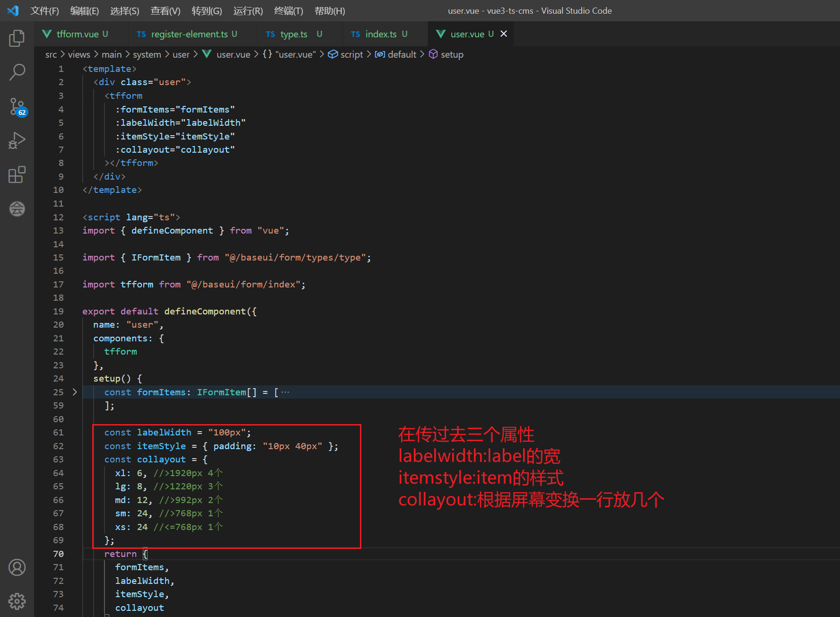Screen dimensions: 840x617
Task: Click the collayout constant on line 63
Action: coord(161,460)
